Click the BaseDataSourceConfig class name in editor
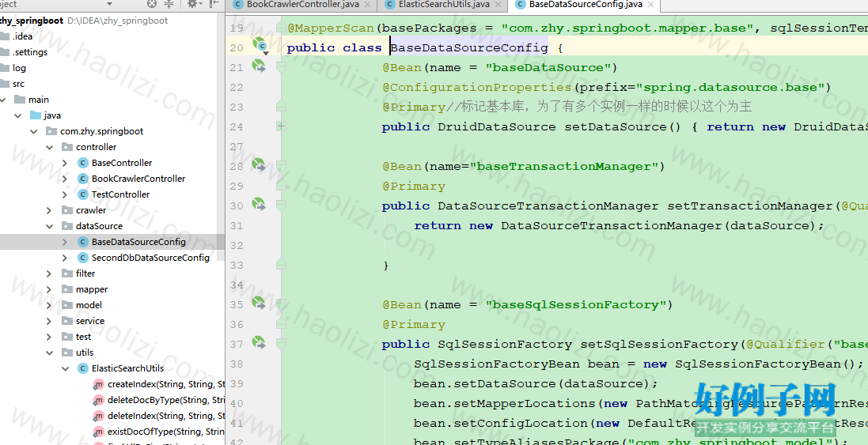The width and height of the screenshot is (868, 445). [x=469, y=47]
